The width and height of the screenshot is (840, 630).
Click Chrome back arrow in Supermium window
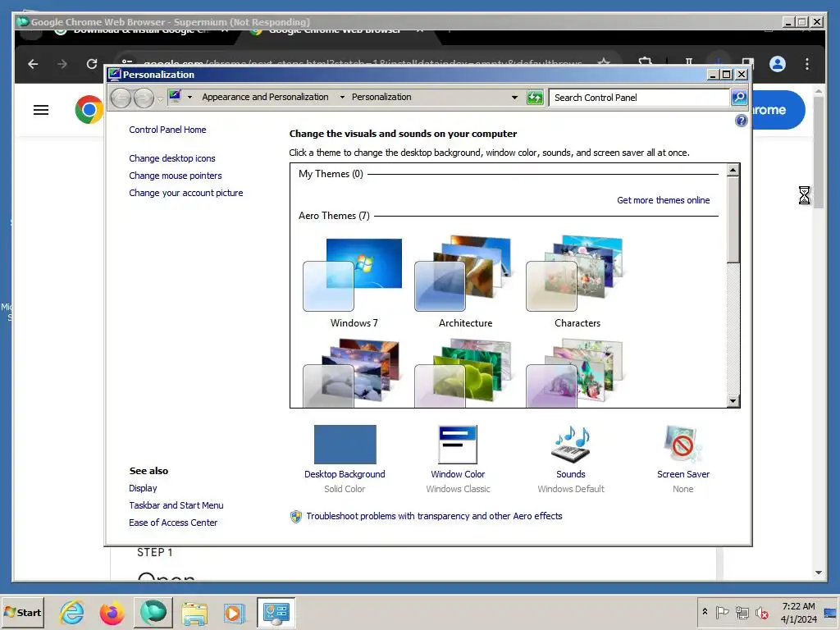coord(33,64)
